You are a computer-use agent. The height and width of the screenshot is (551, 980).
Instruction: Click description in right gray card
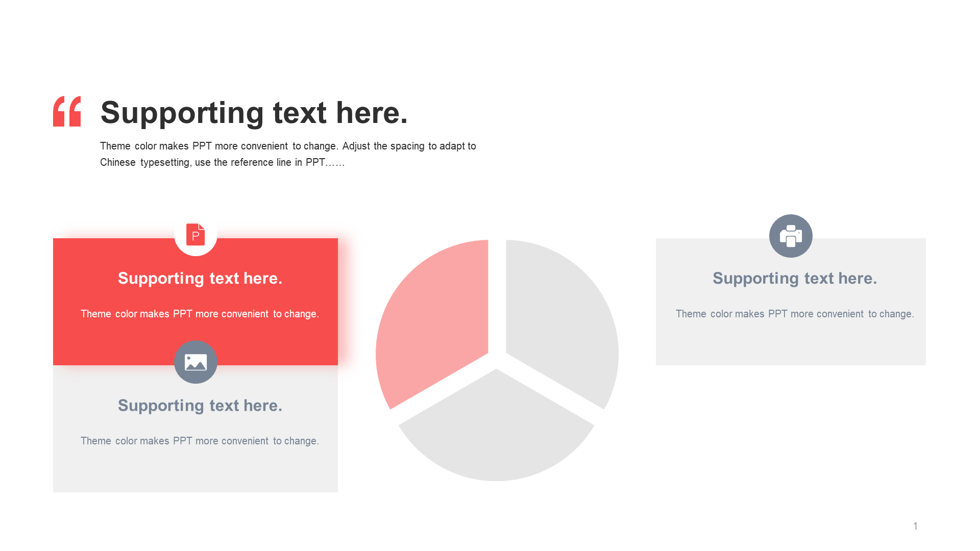coord(795,314)
